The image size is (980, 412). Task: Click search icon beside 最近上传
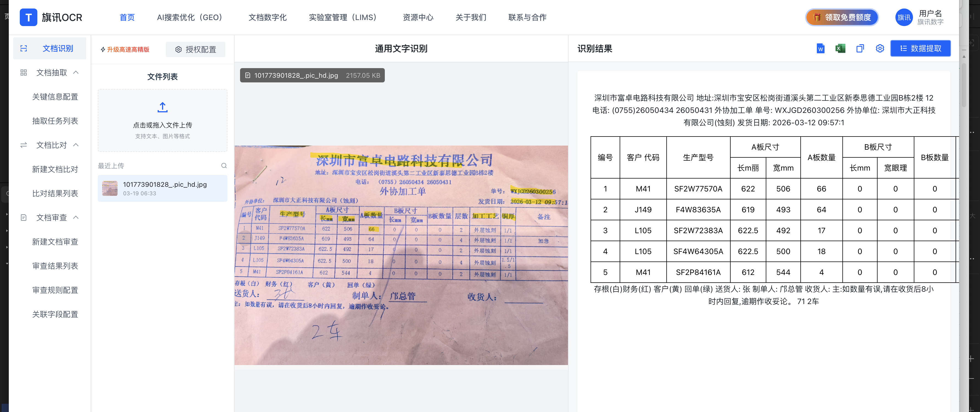224,166
